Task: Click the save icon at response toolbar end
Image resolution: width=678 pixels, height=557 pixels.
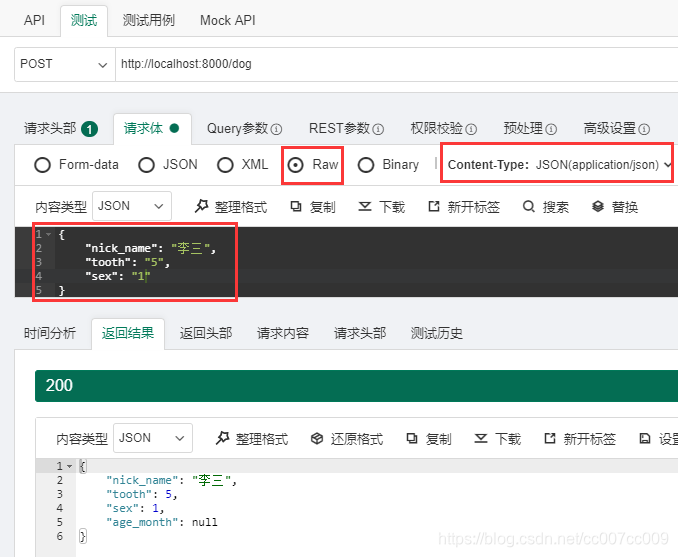Action: click(x=644, y=439)
